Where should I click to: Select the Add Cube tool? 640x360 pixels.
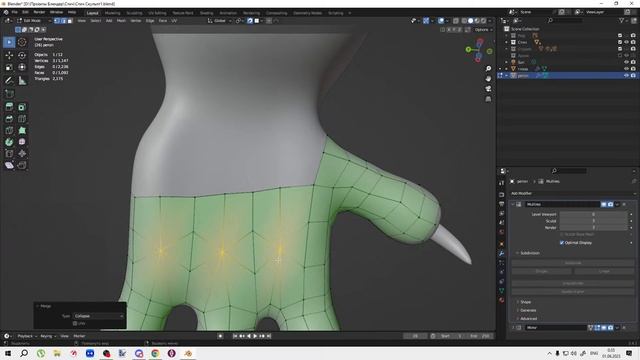tap(9, 93)
